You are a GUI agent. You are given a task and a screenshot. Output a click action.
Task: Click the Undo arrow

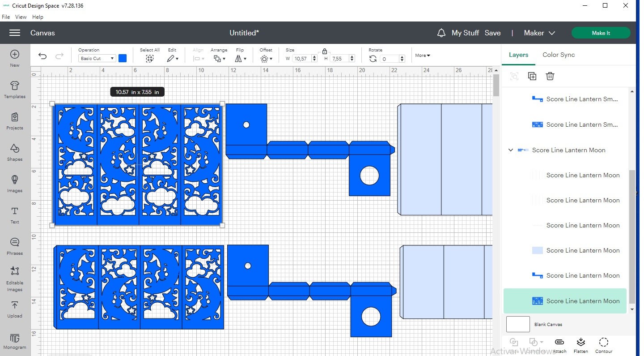pyautogui.click(x=42, y=56)
